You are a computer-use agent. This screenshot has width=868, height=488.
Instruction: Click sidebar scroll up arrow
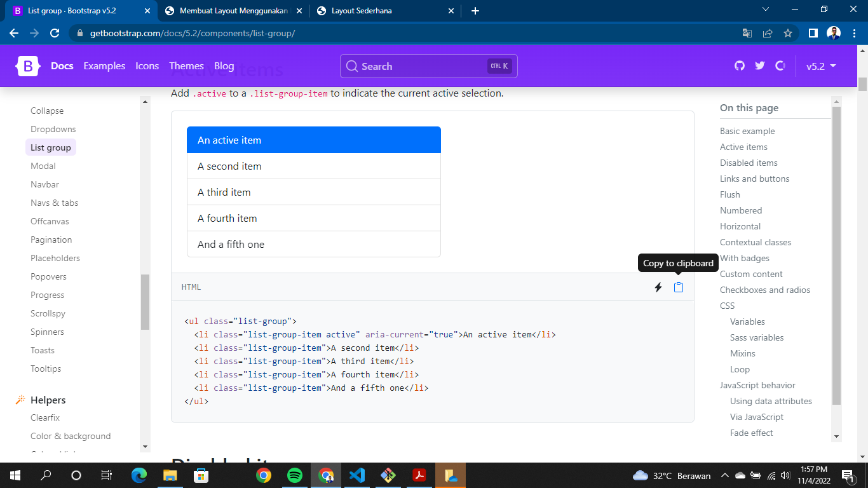(145, 102)
